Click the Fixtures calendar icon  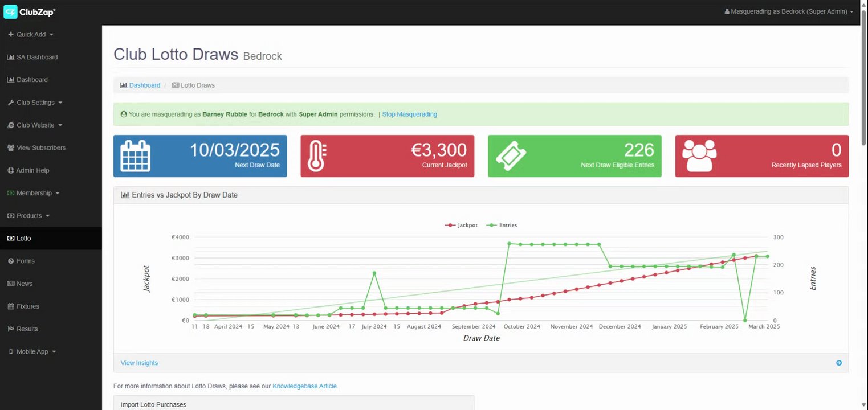coord(11,306)
